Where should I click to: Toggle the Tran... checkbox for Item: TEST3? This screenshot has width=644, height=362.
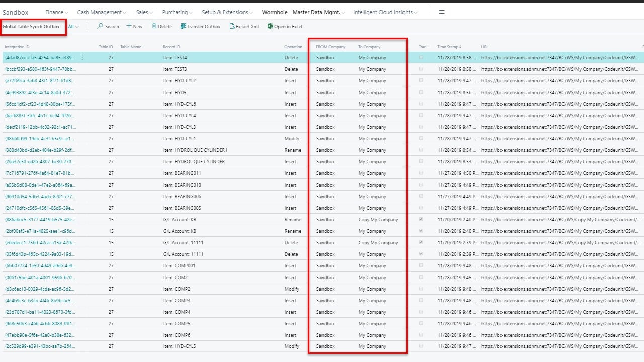pyautogui.click(x=421, y=69)
